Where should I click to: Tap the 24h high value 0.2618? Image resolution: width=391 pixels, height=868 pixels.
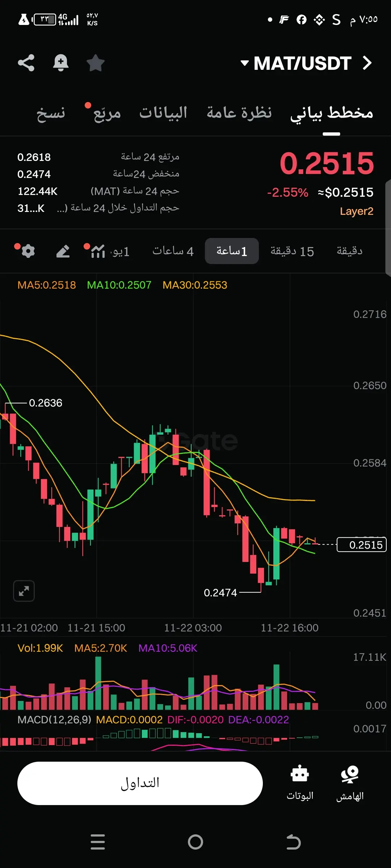click(x=34, y=157)
